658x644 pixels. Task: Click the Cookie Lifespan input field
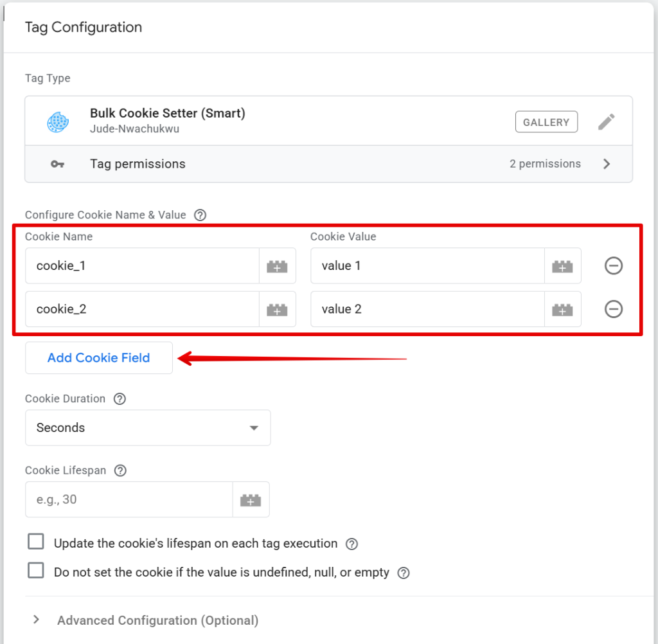(x=129, y=499)
